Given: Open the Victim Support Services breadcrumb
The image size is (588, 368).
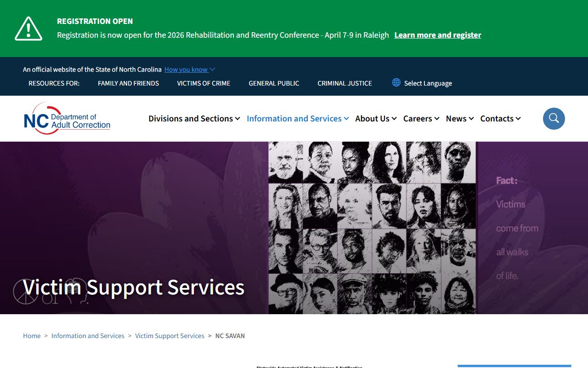Looking at the screenshot, I should [170, 336].
